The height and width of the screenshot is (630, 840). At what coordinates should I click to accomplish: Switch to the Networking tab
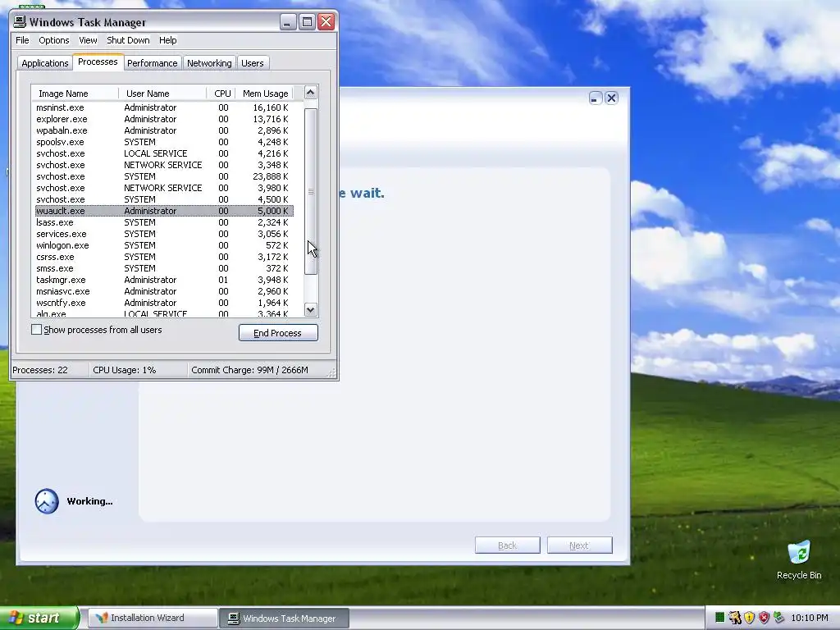(x=209, y=63)
